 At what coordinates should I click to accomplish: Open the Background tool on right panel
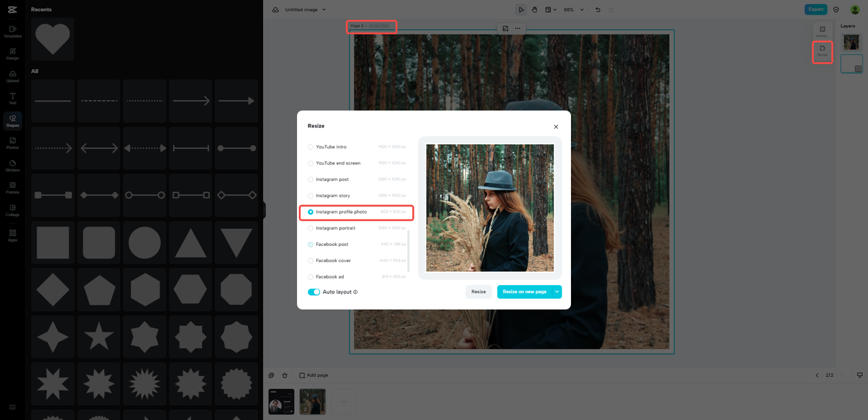point(822,31)
